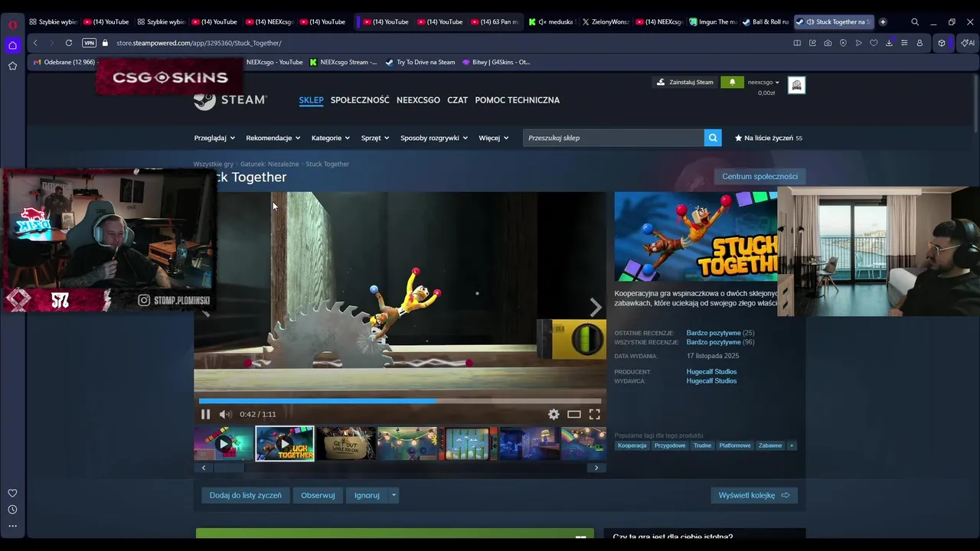Click the Przeszukaj sklep search field

point(613,138)
